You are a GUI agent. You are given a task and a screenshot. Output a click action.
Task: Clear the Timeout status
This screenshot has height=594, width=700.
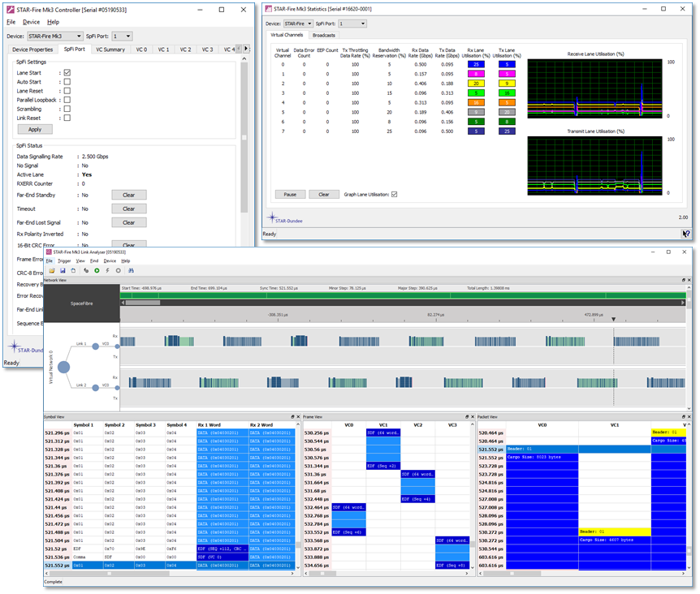(x=129, y=209)
